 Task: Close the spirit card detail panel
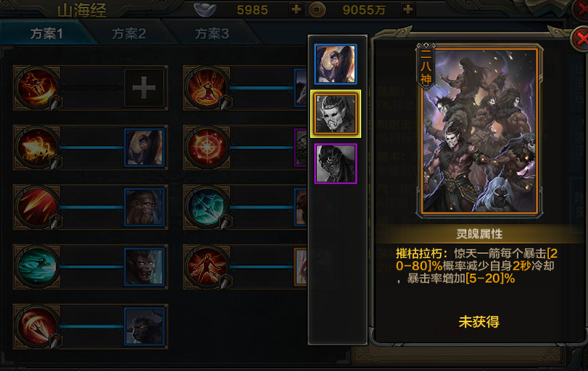click(x=581, y=39)
